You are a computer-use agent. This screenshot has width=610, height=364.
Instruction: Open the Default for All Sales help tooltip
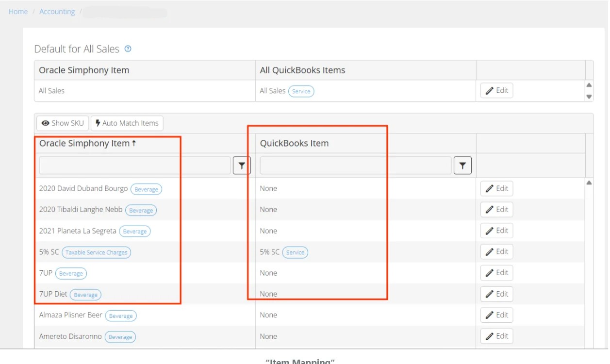tap(127, 49)
